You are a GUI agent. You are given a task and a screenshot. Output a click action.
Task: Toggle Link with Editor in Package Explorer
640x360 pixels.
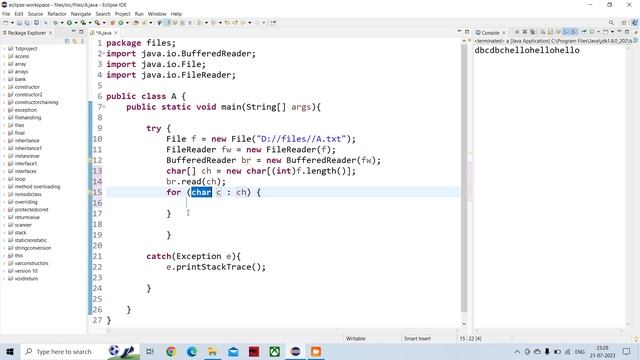point(75,41)
